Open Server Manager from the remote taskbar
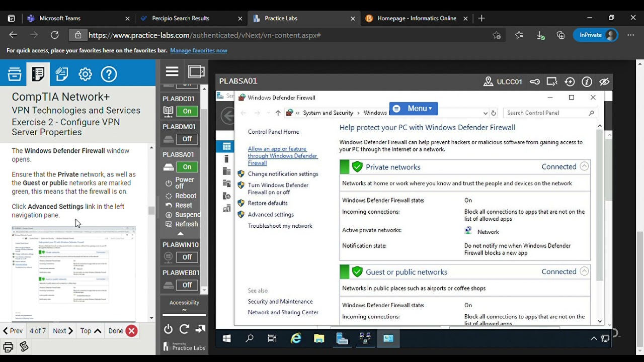Screen dimensions: 644x362 (342, 339)
